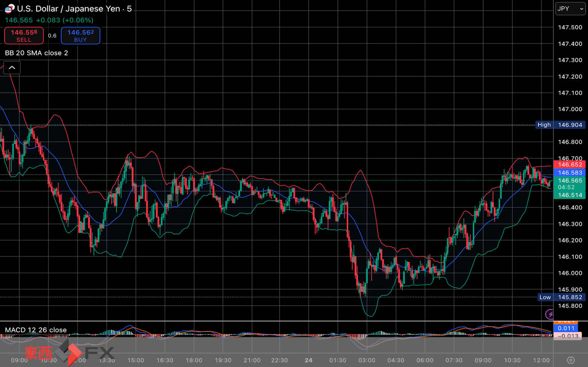
Task: Click the USD/JPY flag pair icon
Action: click(9, 9)
